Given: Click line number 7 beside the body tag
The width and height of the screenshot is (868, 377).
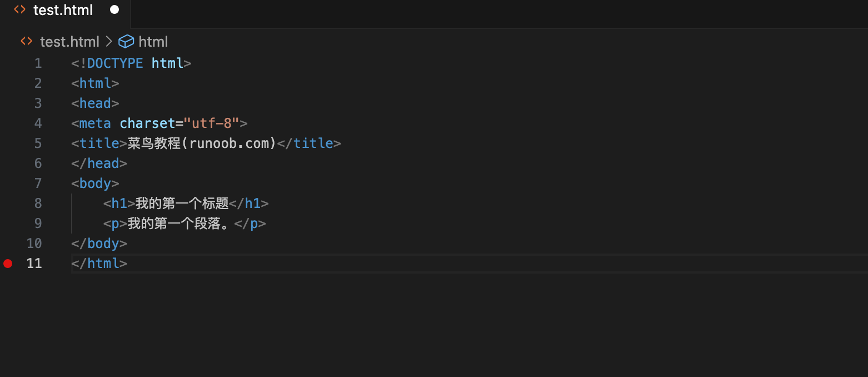Looking at the screenshot, I should 38,183.
